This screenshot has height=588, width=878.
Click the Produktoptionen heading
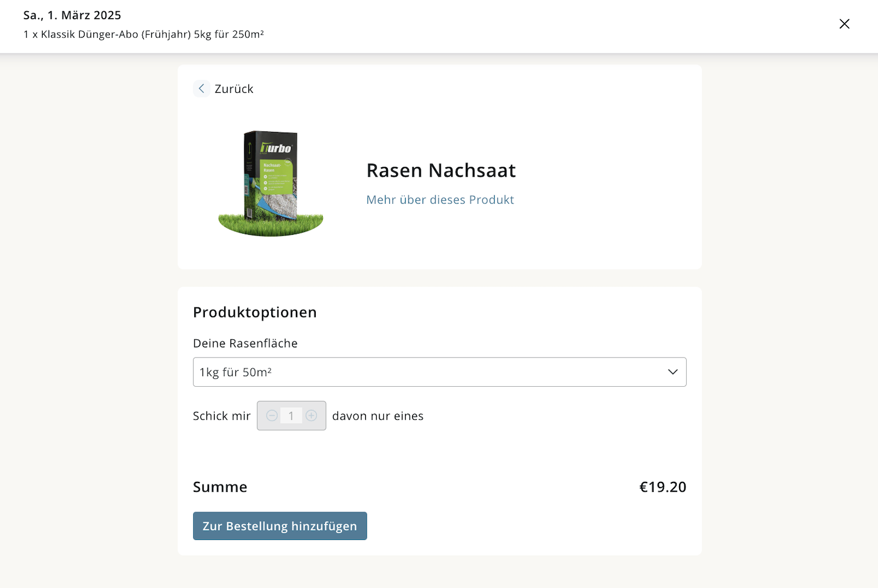(255, 312)
